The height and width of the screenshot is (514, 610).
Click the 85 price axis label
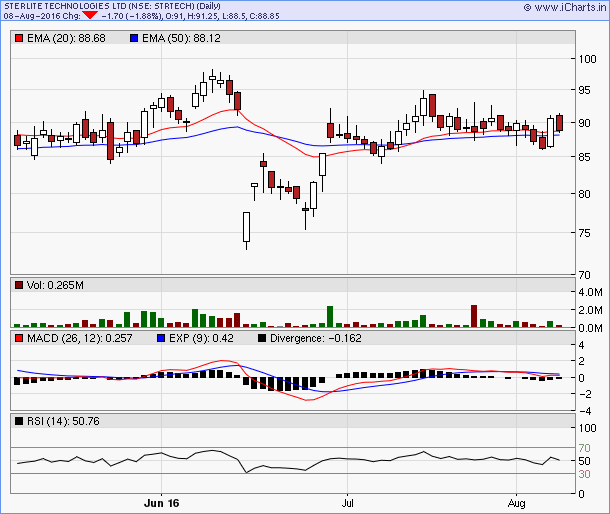(584, 157)
